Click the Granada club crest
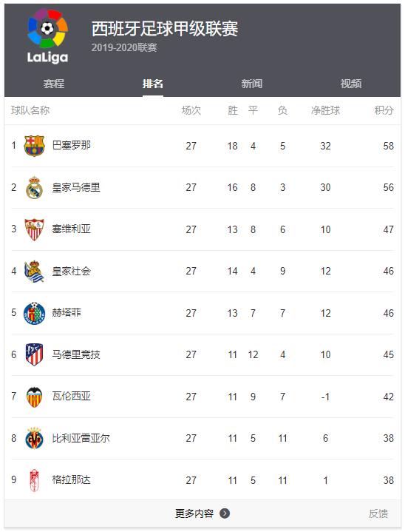Viewport: 405px width, 532px height. click(x=34, y=480)
